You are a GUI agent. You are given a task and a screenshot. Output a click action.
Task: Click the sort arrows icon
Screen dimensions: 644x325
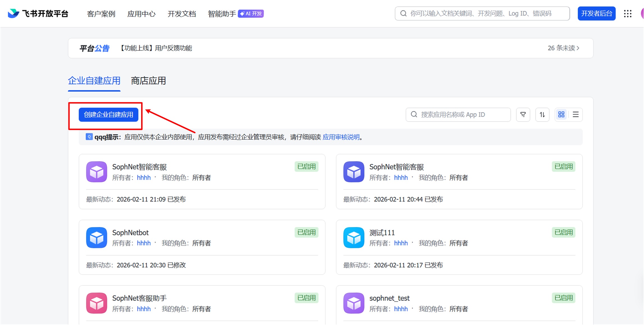pyautogui.click(x=542, y=114)
